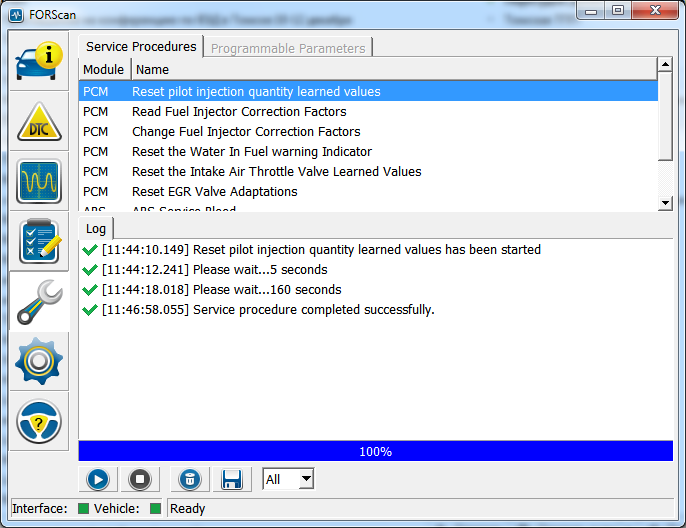Open the vehicle information section
Screen dimensions: 686x528
[x=39, y=62]
